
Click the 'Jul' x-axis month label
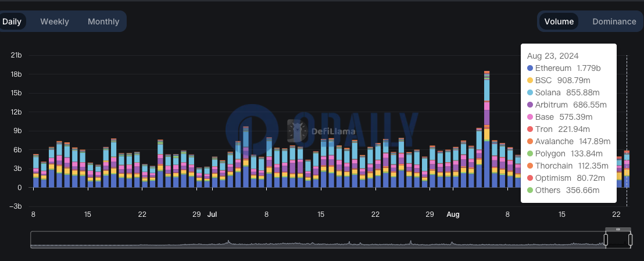(x=212, y=214)
